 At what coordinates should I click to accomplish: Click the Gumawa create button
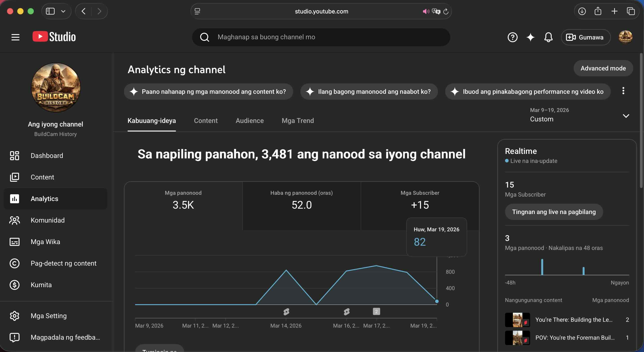click(585, 37)
